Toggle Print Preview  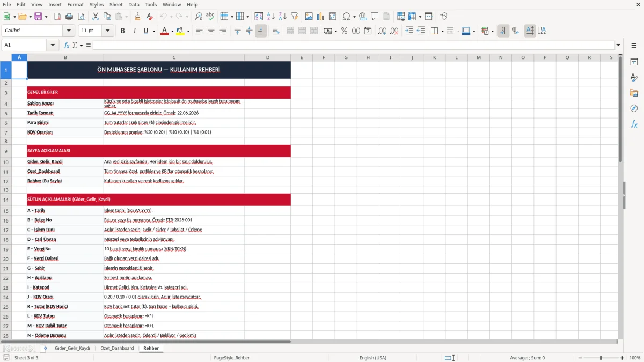click(x=81, y=17)
